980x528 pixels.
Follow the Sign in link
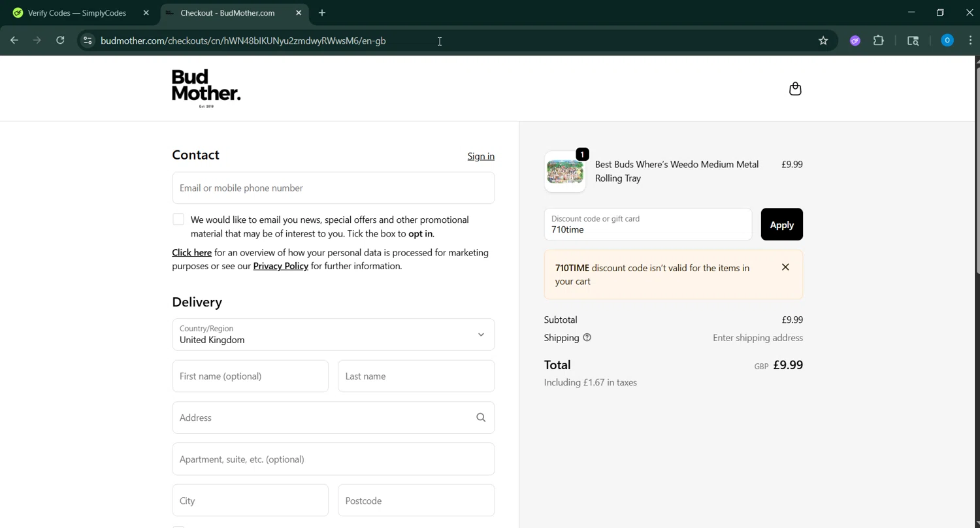pos(481,156)
